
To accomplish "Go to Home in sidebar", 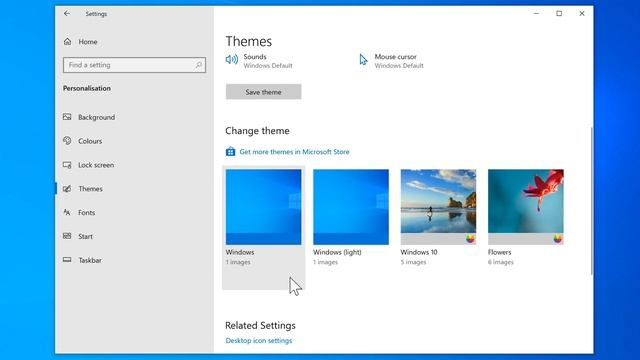I will [88, 42].
